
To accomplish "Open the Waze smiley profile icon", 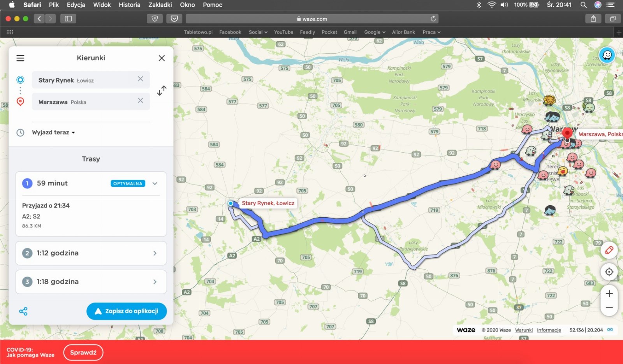I will click(x=607, y=55).
